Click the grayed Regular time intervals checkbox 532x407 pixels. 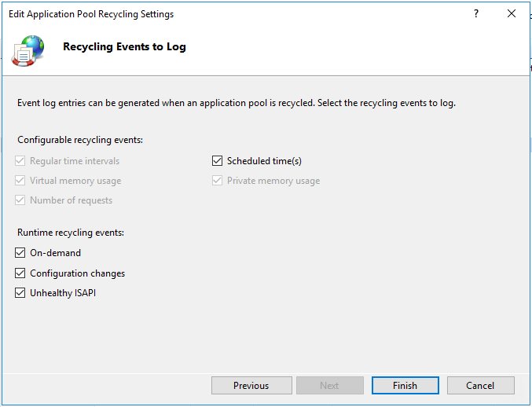click(20, 161)
